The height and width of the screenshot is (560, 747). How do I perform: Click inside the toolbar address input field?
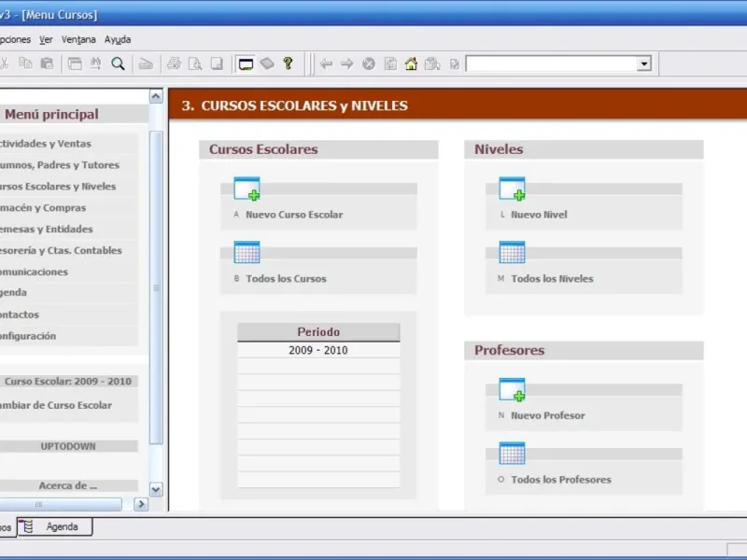551,63
